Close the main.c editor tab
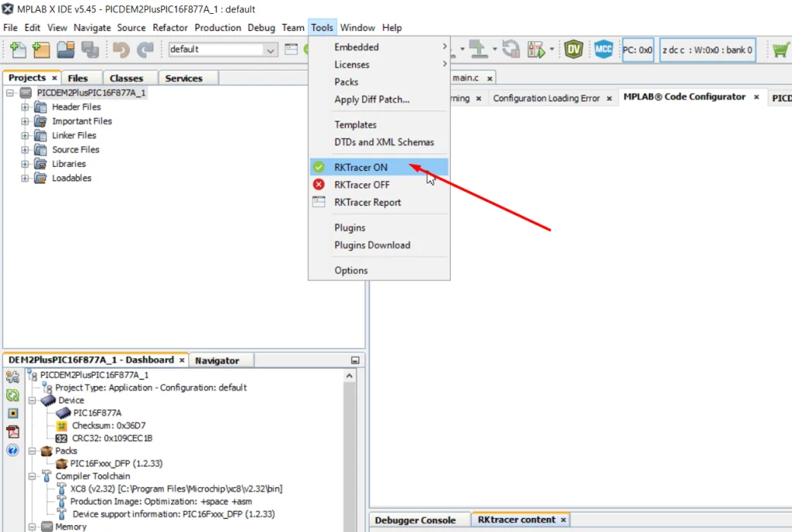 coord(490,78)
